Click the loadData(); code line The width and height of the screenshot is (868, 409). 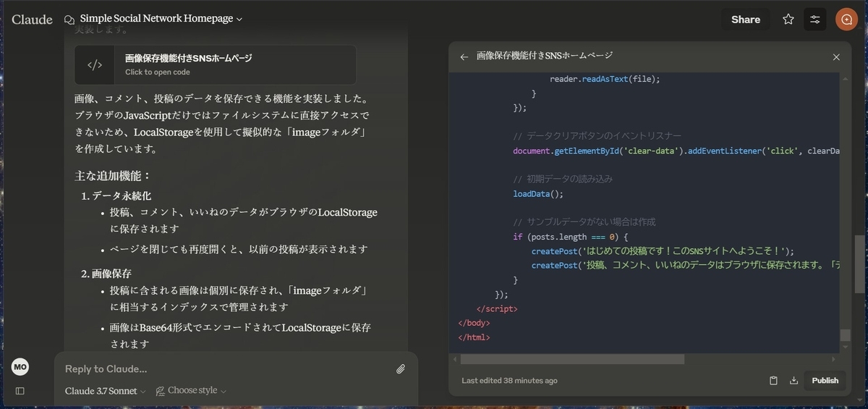click(538, 194)
